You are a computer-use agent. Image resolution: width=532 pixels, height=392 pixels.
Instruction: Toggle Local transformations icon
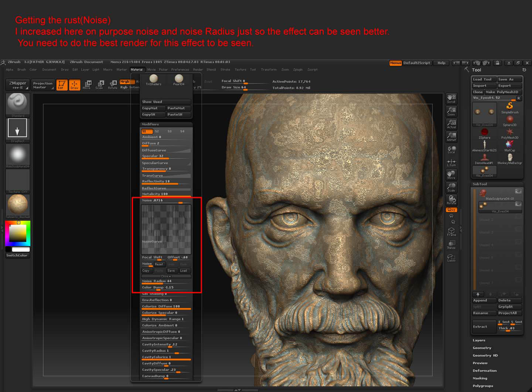451,149
